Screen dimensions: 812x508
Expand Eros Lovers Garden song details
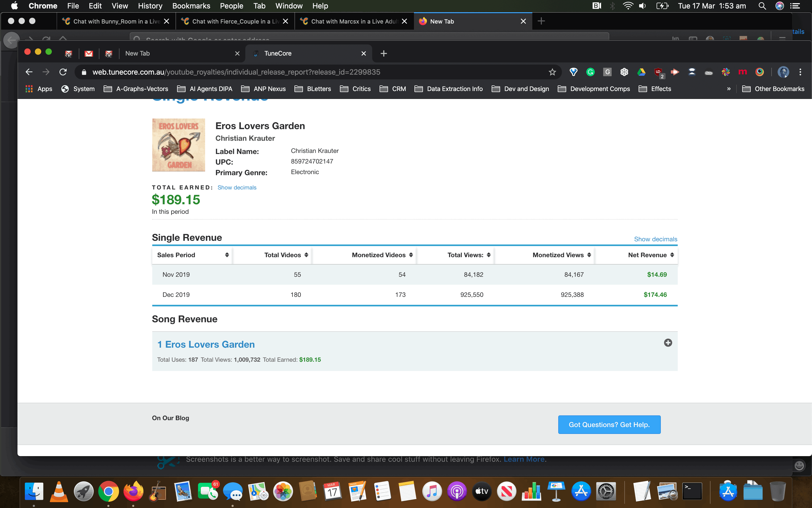[668, 343]
